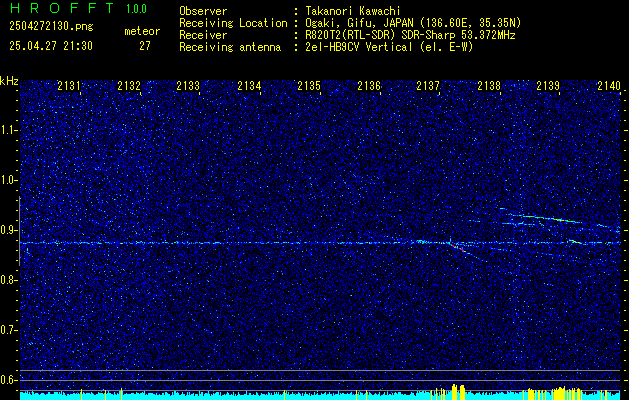Image resolution: width=629 pixels, height=400 pixels.
Task: Click the Observer field label
Action: coord(203,11)
